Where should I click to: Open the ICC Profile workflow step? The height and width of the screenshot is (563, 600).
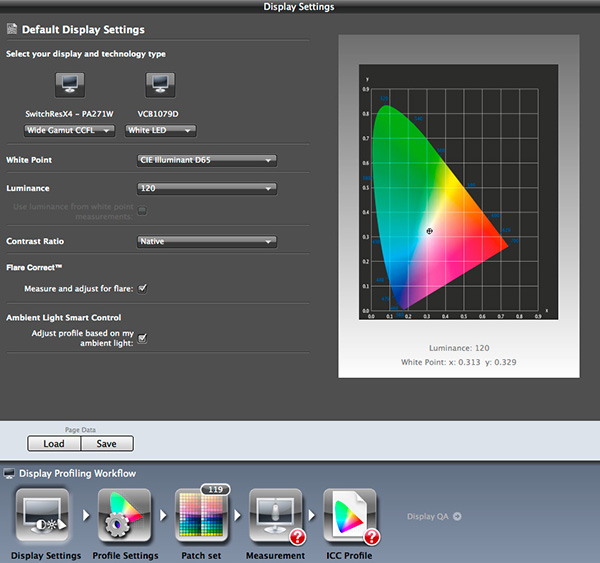click(x=349, y=515)
